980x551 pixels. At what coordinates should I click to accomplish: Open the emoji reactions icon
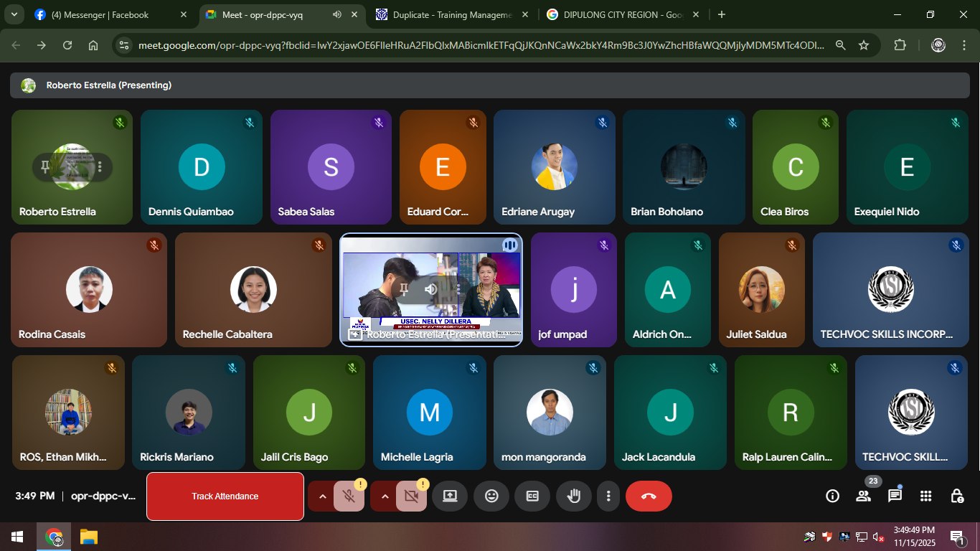point(491,496)
